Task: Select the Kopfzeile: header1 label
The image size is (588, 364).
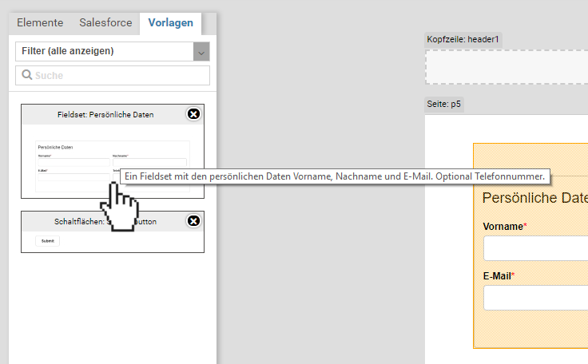Action: point(463,40)
